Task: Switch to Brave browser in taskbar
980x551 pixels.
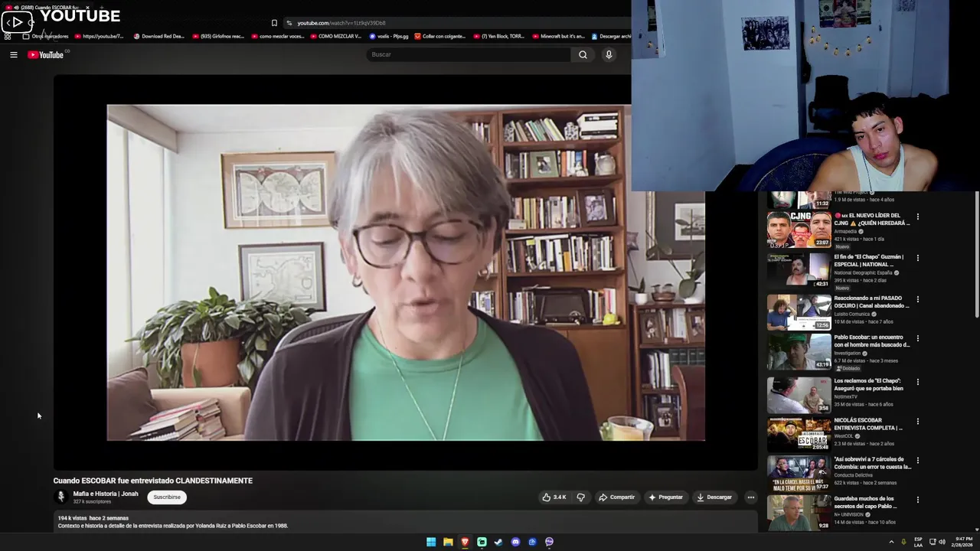Action: tap(465, 542)
